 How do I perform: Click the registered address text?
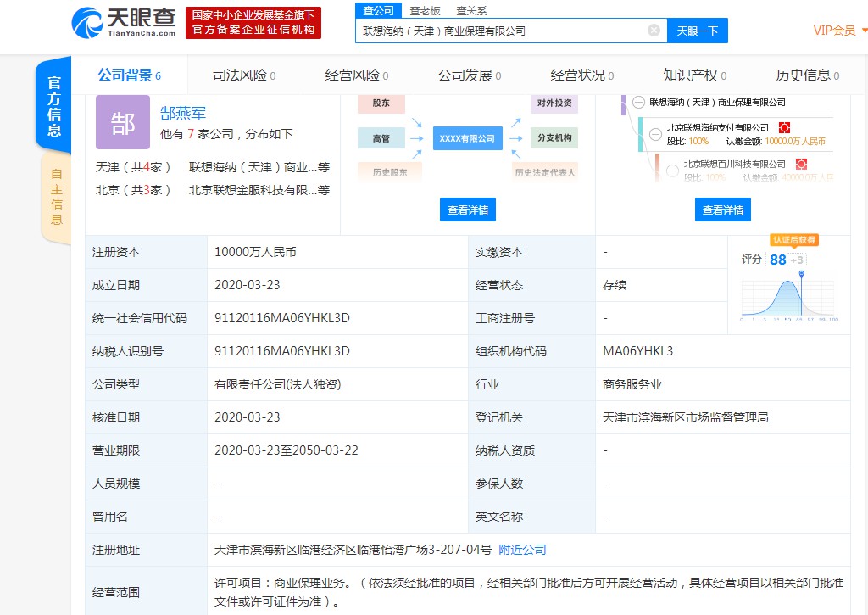click(353, 550)
